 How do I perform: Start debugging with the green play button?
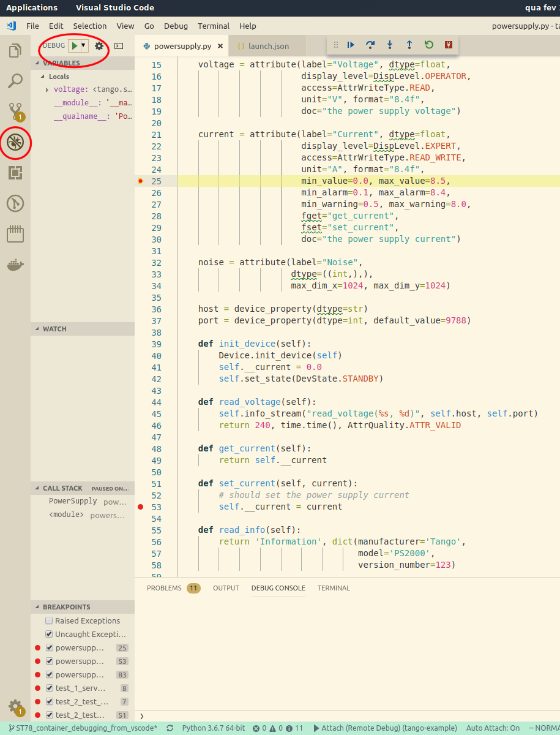[74, 45]
